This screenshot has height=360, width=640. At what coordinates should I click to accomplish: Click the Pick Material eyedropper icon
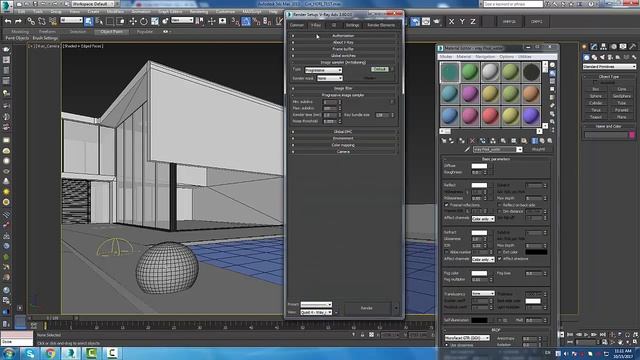point(467,149)
